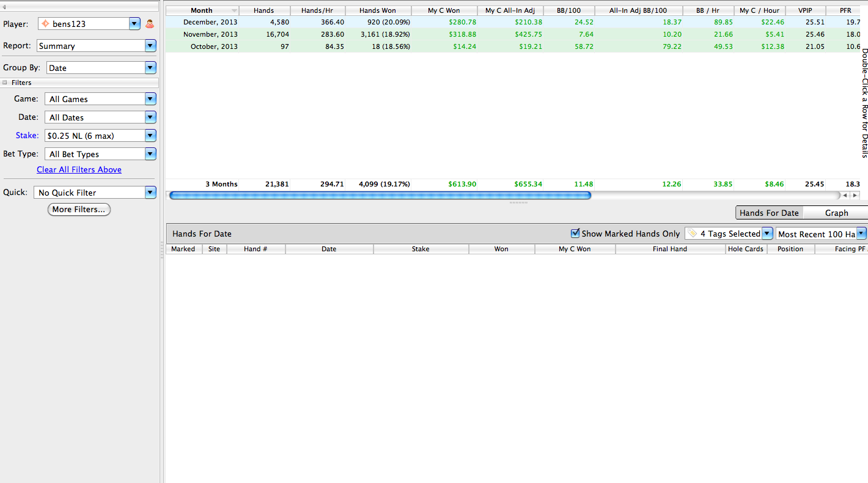The image size is (868, 483).
Task: Click the Site column header
Action: 214,249
